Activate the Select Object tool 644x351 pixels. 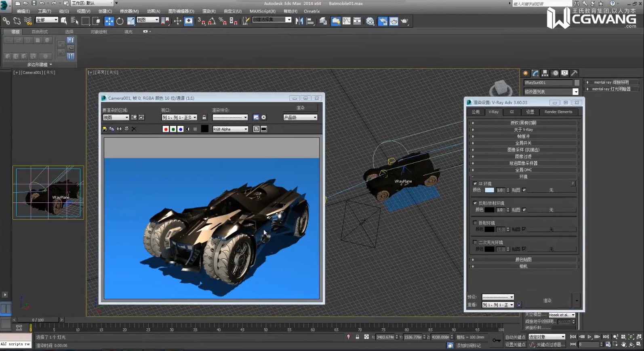tap(64, 21)
